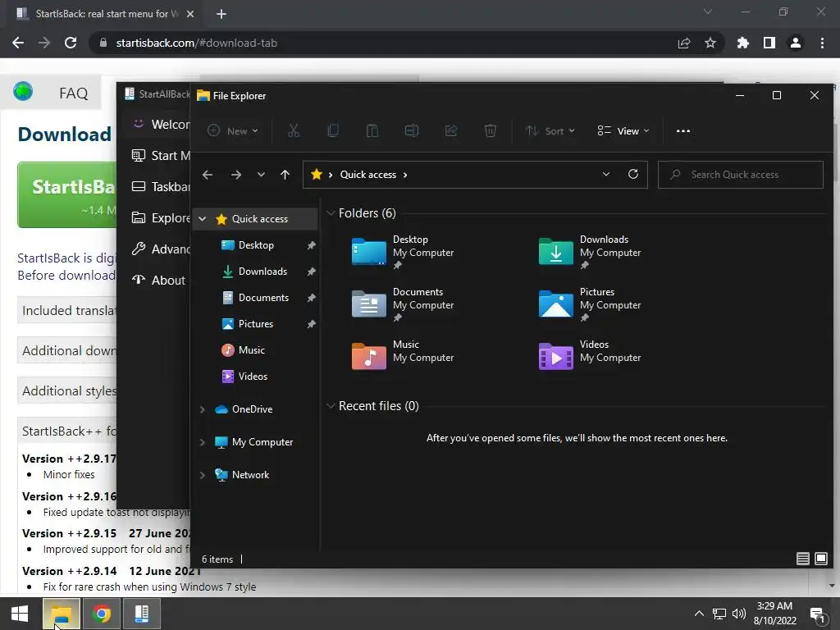Open Start Menu section in StartAllBack
This screenshot has width=840, height=630.
161,155
